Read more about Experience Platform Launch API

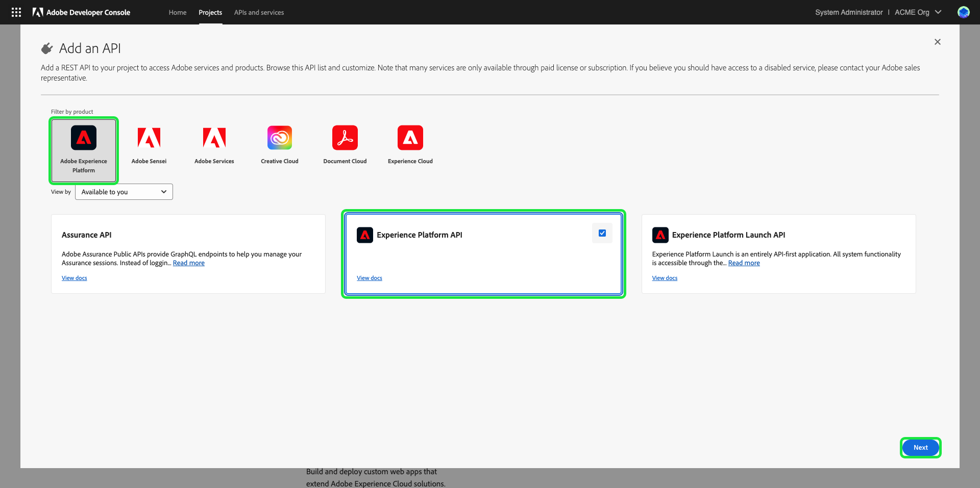(744, 263)
